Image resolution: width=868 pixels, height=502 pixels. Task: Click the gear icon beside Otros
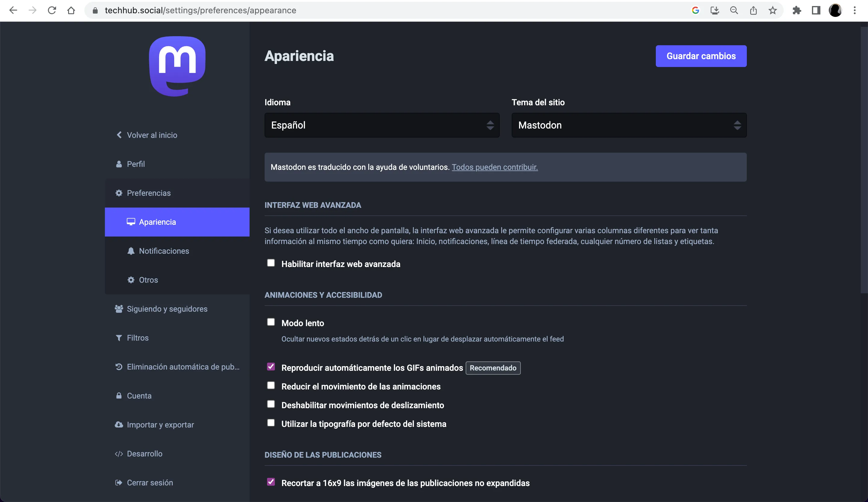[131, 280]
